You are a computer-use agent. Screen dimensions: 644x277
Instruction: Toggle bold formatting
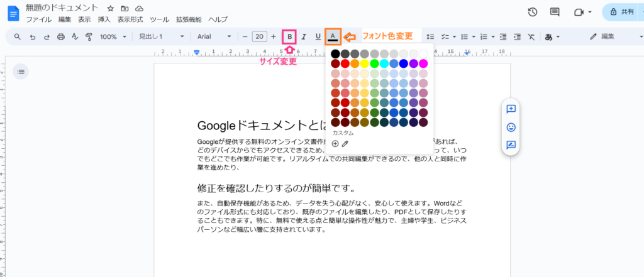point(289,37)
